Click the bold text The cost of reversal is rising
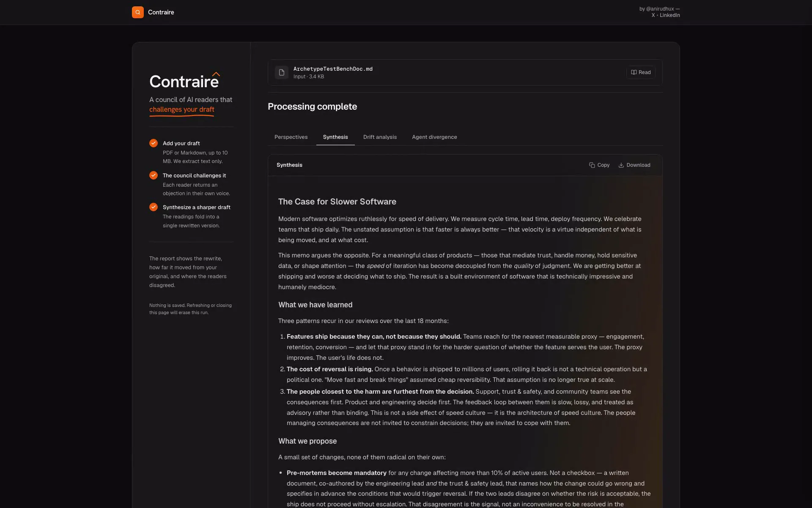Screen dimensions: 812x508 [x=330, y=369]
